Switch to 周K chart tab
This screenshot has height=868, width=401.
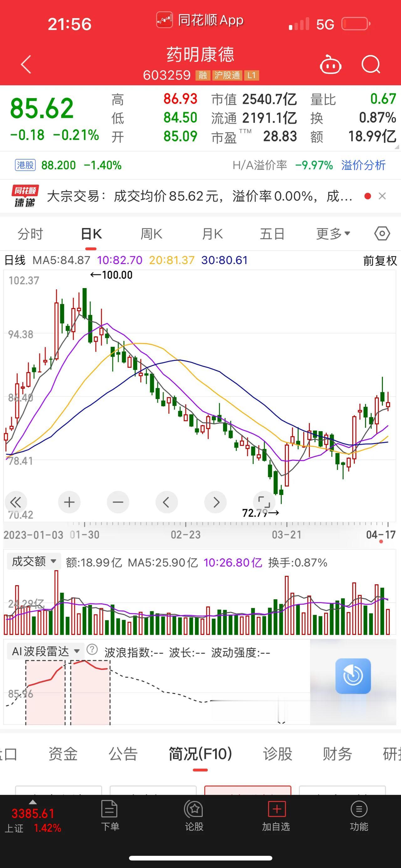click(152, 234)
